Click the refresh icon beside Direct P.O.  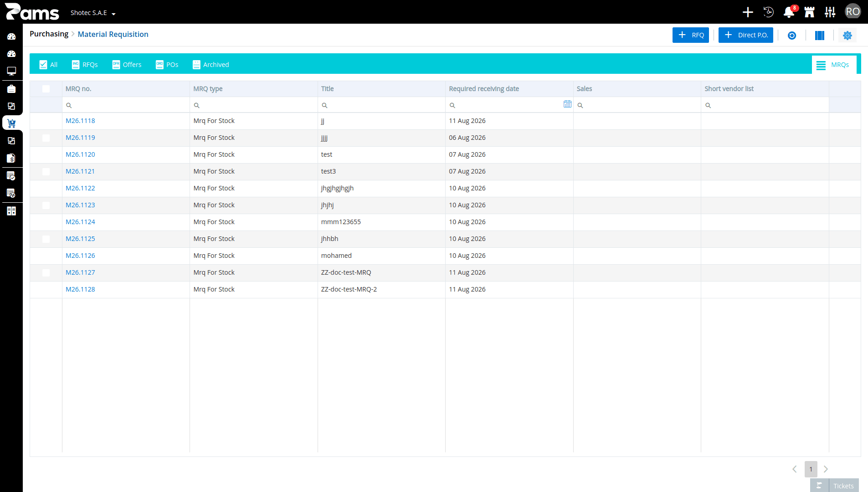coord(792,35)
